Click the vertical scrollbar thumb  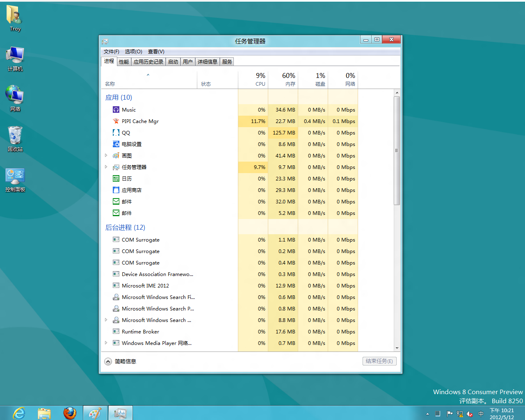pos(397,151)
